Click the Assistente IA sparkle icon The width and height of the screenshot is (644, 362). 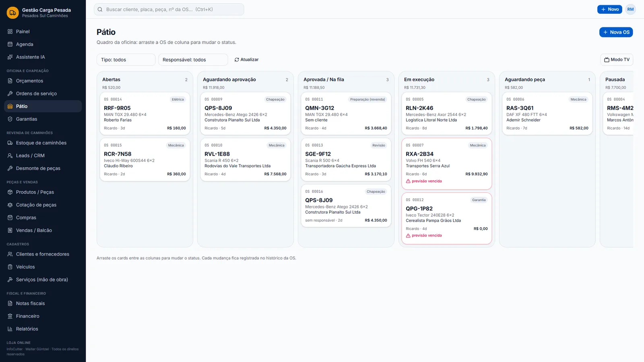(10, 57)
